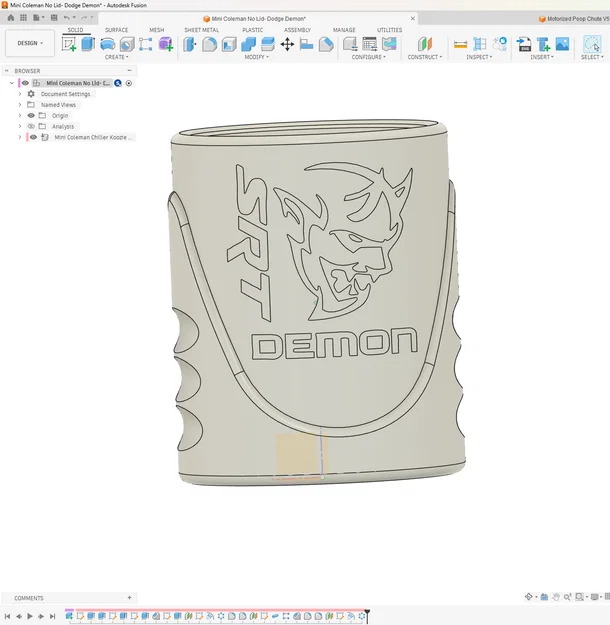Open the CONSTRUCT dropdown menu
The height and width of the screenshot is (625, 610).
click(x=425, y=57)
